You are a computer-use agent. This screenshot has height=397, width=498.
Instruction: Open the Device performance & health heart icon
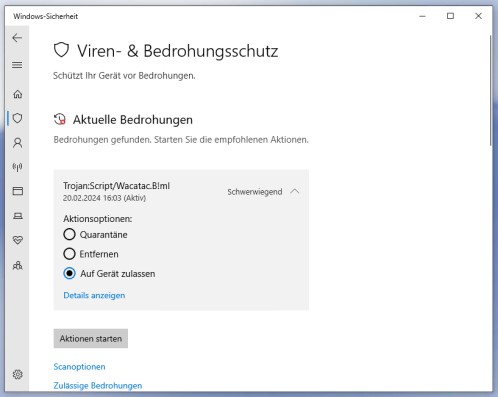tap(18, 240)
